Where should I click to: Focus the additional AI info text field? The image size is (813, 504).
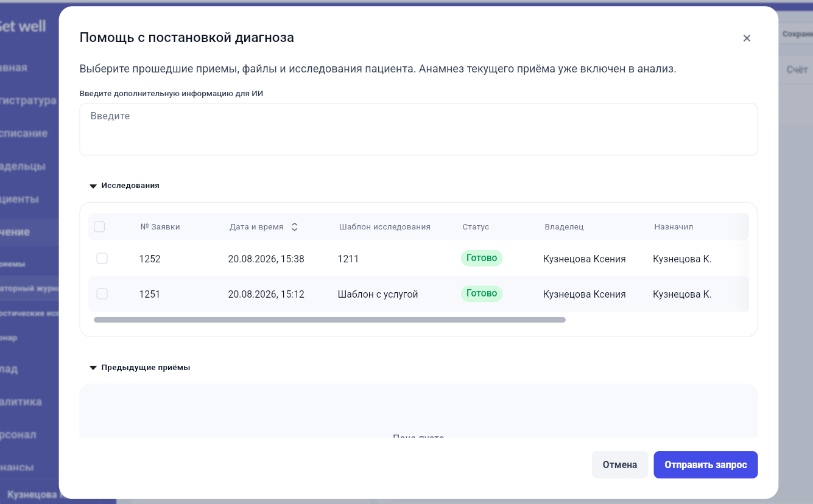point(418,129)
